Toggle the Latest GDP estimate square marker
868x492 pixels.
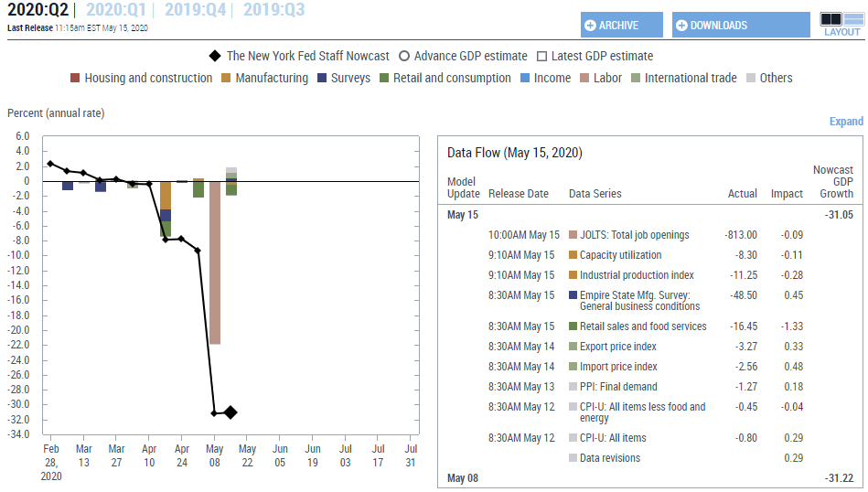[541, 56]
